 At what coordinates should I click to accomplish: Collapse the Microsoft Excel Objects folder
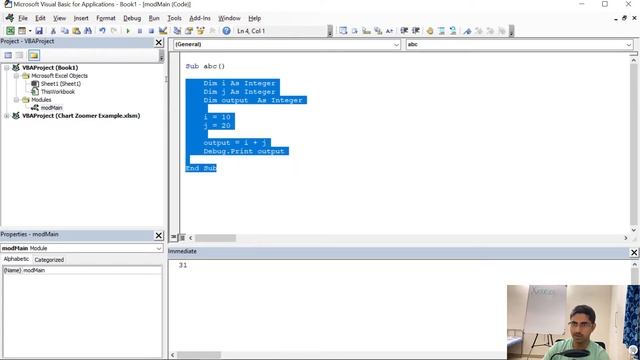click(x=16, y=76)
